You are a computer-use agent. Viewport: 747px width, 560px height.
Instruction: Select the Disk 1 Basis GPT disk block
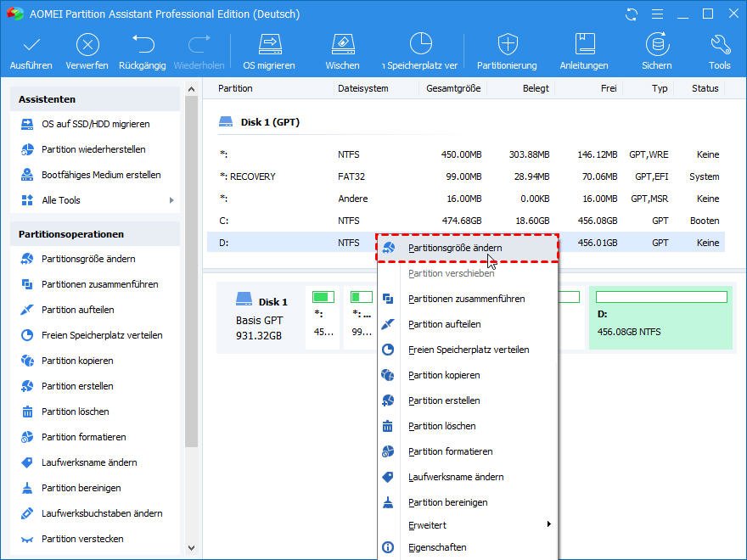tap(261, 317)
